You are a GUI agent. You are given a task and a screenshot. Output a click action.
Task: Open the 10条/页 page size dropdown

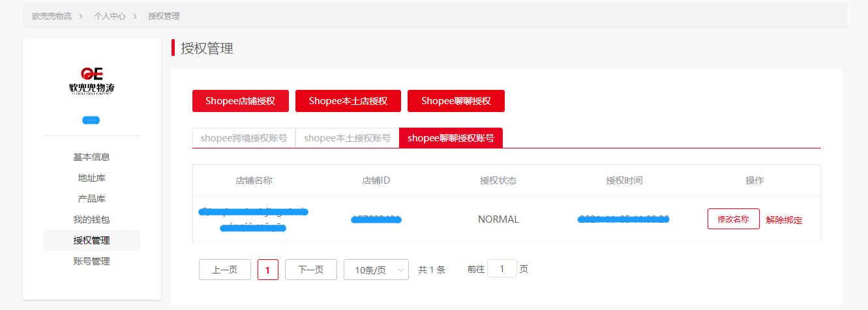(x=376, y=270)
